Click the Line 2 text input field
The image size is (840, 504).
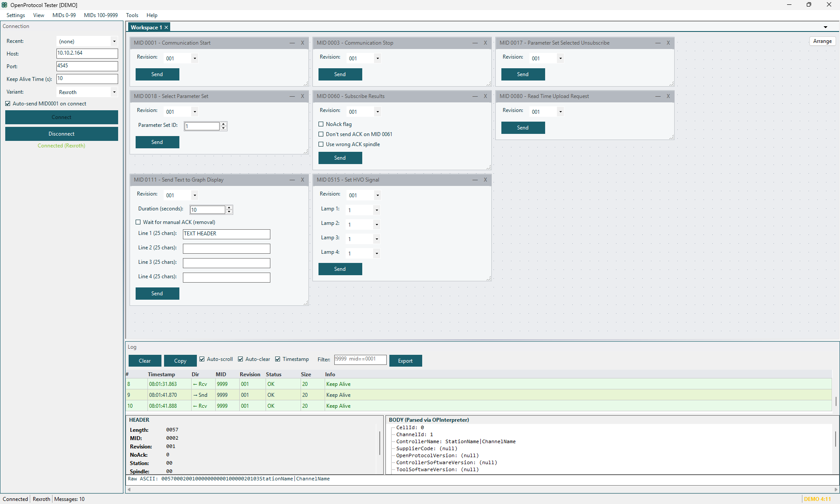coord(227,248)
